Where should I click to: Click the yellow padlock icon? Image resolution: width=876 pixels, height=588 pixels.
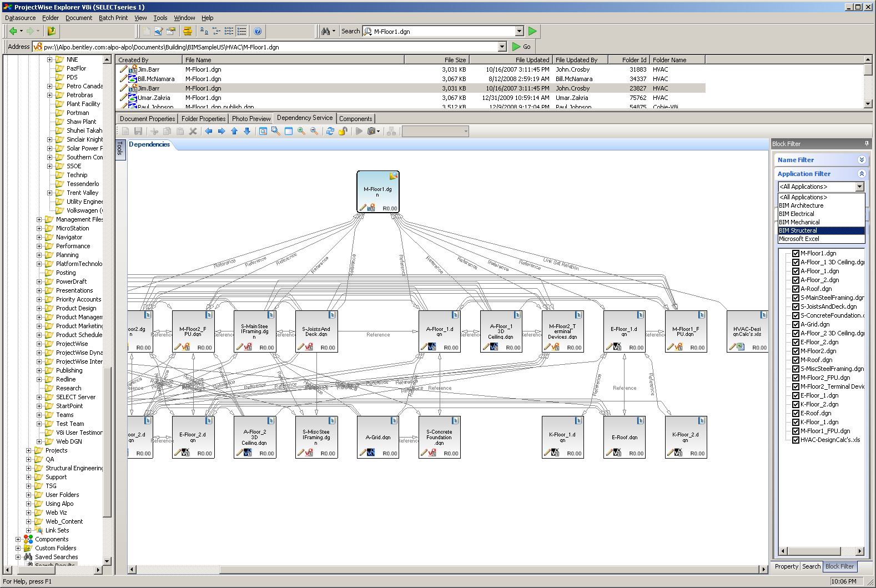point(343,131)
